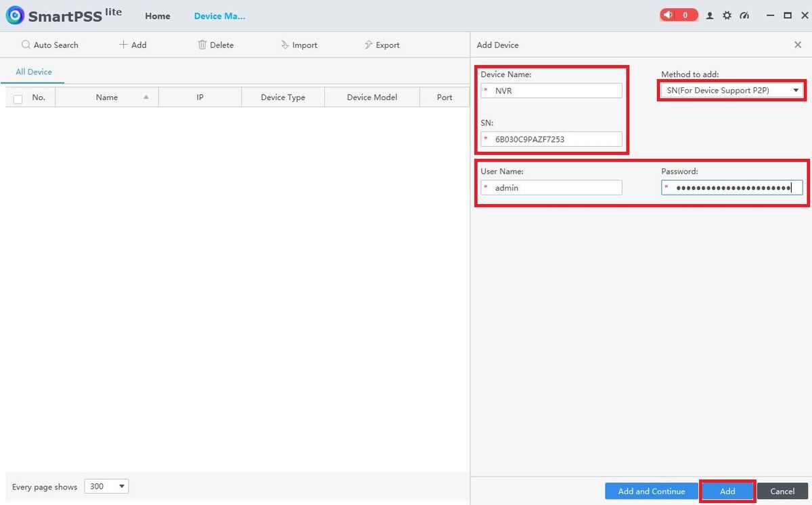Click the IP column header

(x=200, y=97)
